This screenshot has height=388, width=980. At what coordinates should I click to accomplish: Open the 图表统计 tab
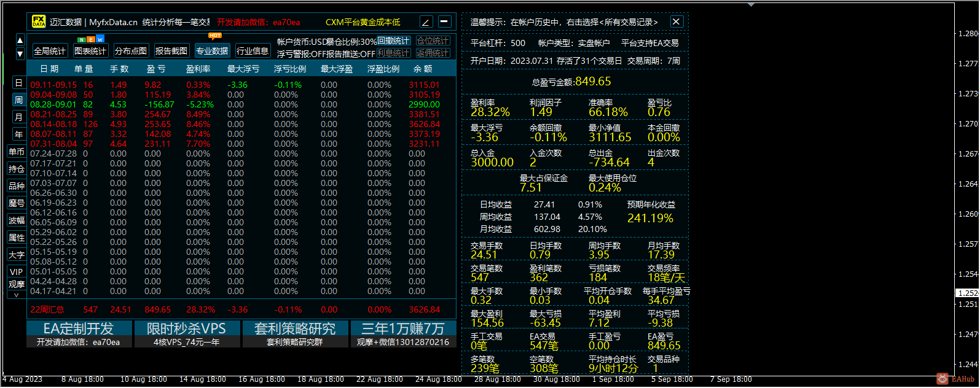(90, 51)
